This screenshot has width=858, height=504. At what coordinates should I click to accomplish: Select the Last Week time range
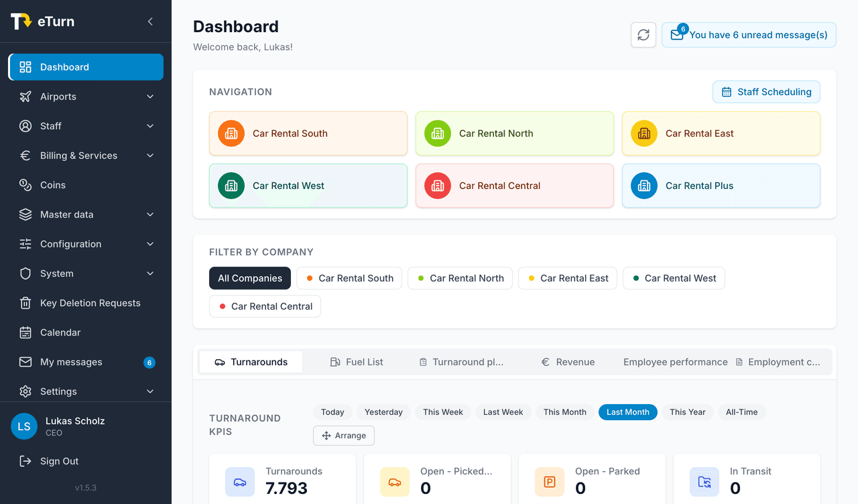[x=503, y=412]
